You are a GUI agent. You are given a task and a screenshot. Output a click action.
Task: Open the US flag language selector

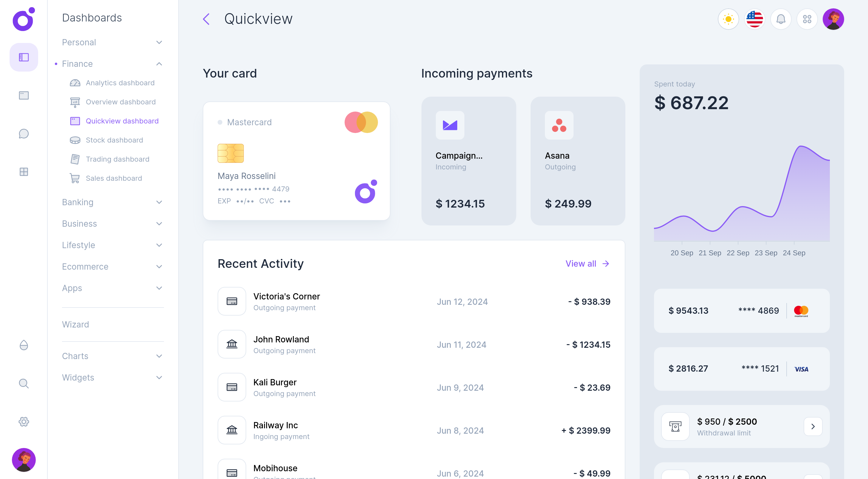754,19
